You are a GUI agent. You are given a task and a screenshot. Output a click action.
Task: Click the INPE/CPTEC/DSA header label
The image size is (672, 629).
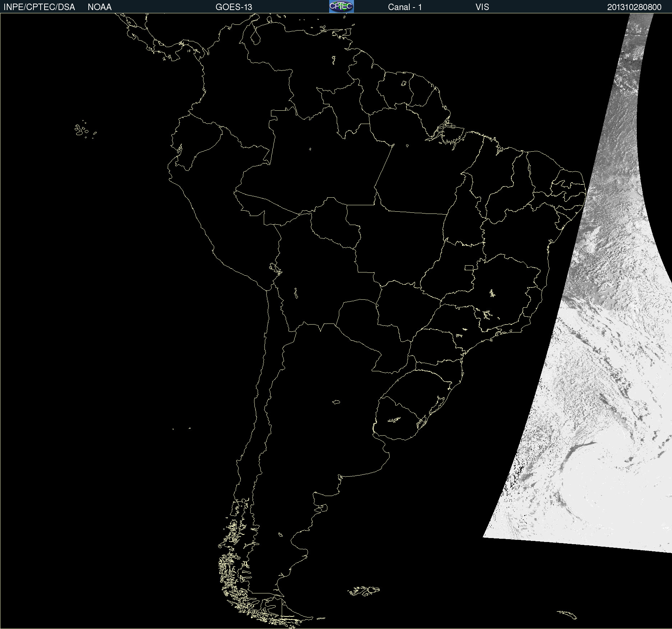[39, 7]
